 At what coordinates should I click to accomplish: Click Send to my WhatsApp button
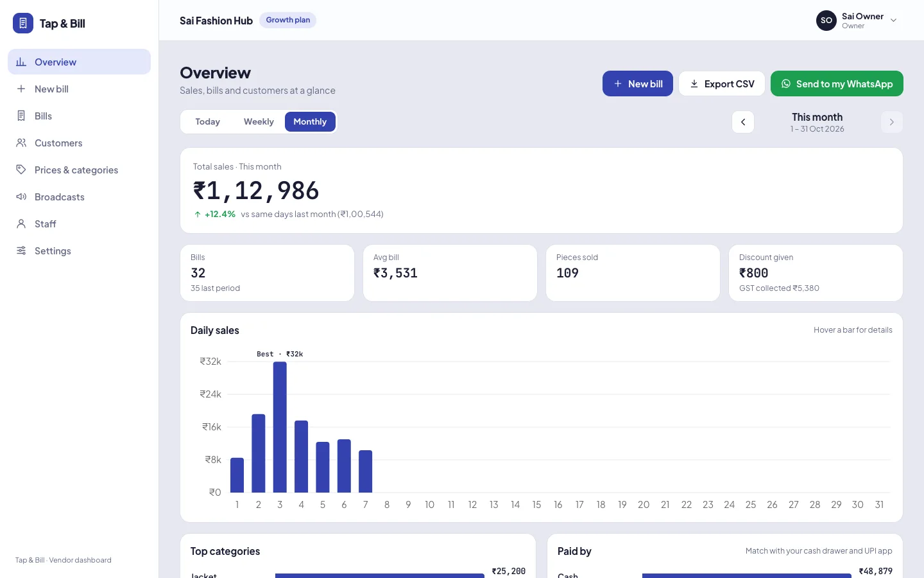click(837, 83)
